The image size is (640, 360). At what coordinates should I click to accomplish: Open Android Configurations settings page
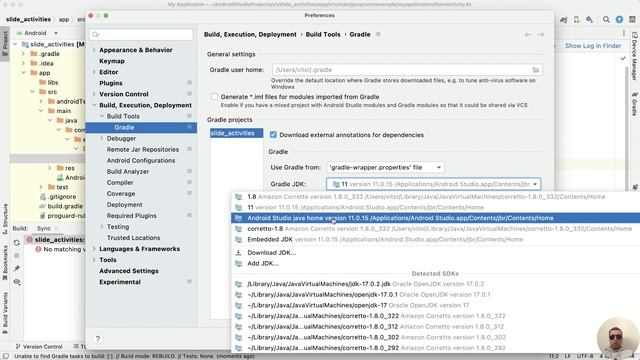tap(141, 160)
